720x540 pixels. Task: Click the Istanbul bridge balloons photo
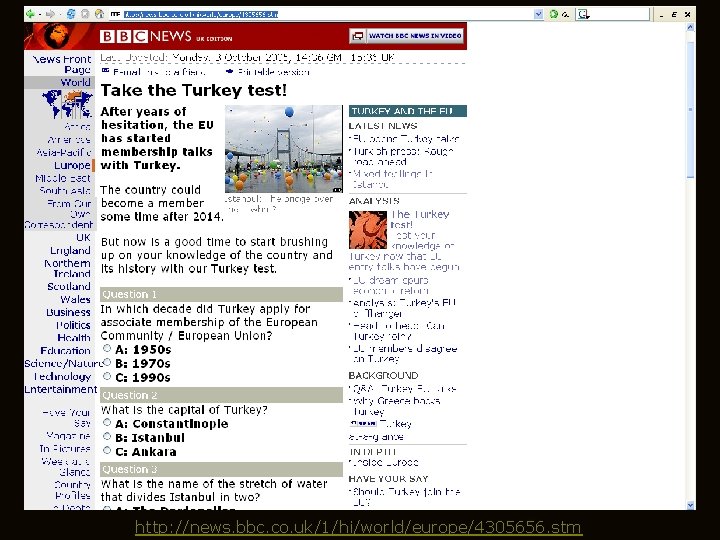tap(284, 149)
